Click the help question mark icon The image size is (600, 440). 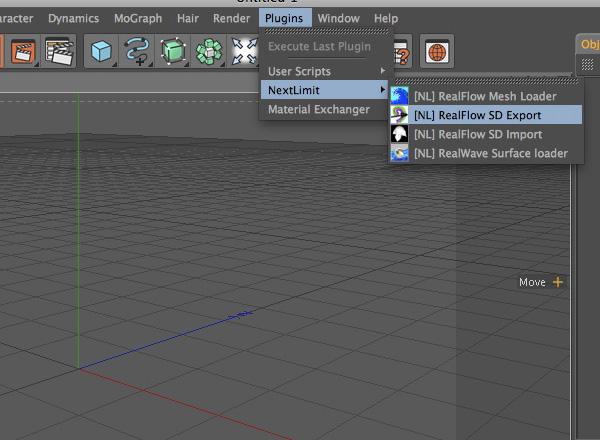(402, 51)
